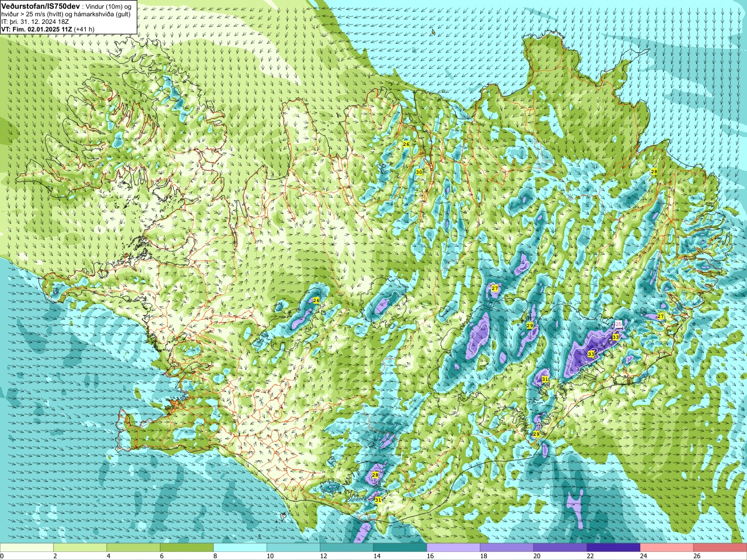Click the legend tick label 4
Viewport: 747px width, 560px height.
108,556
